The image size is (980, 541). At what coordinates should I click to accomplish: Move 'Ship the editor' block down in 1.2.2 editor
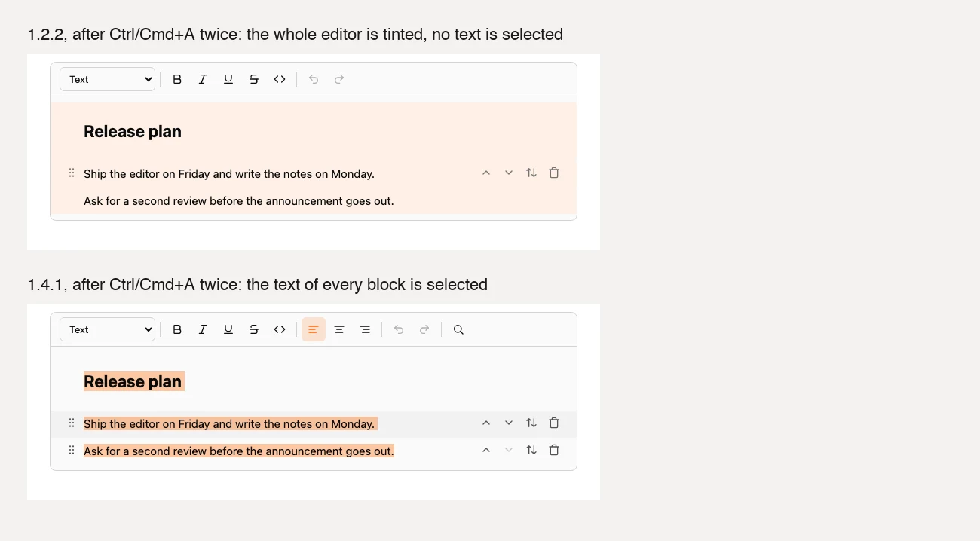point(509,173)
